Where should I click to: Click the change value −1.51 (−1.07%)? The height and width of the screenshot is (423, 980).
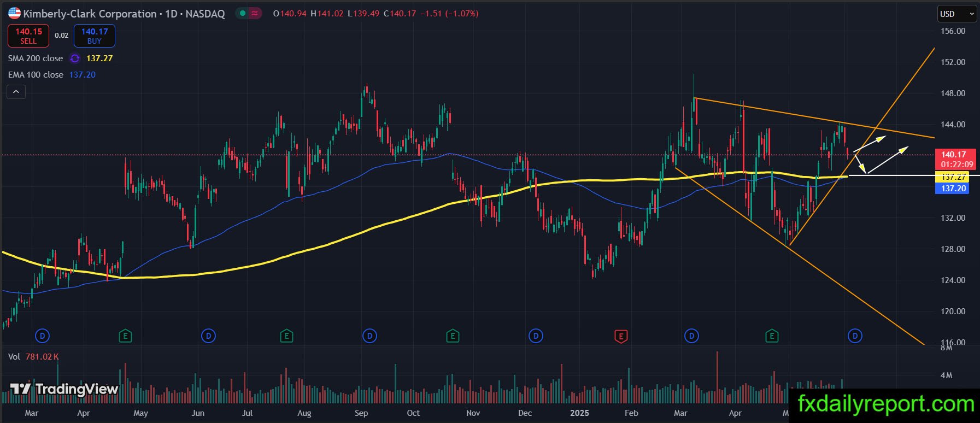pyautogui.click(x=450, y=14)
